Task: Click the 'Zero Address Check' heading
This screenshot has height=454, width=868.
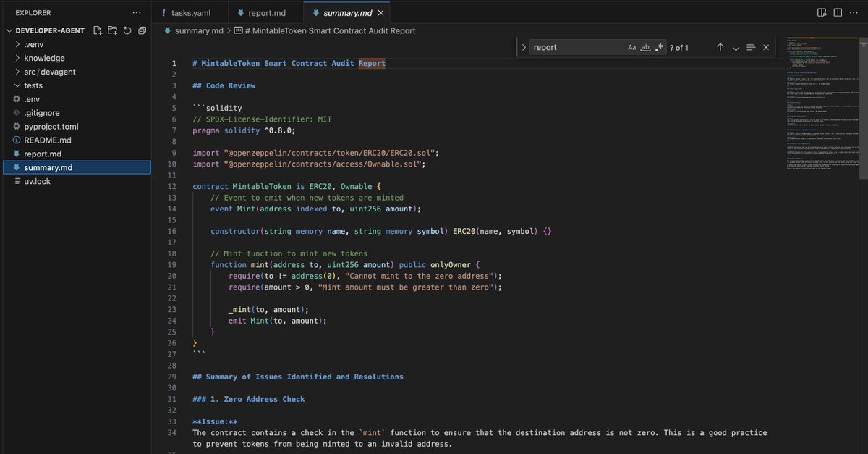Action: point(249,399)
